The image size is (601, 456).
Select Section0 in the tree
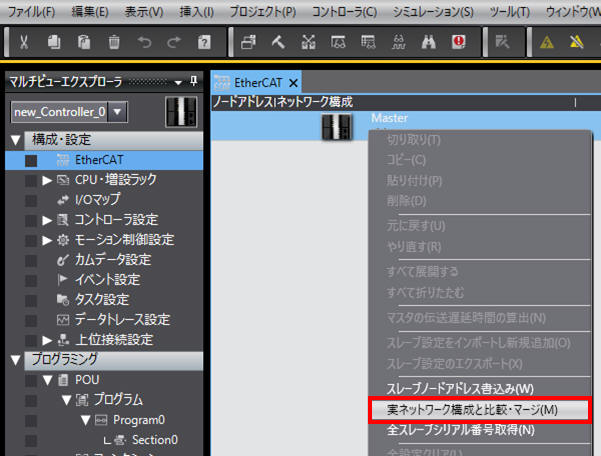[155, 440]
